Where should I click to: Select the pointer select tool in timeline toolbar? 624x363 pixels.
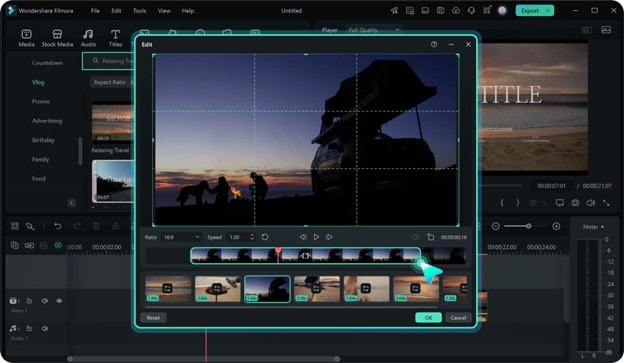tap(30, 226)
